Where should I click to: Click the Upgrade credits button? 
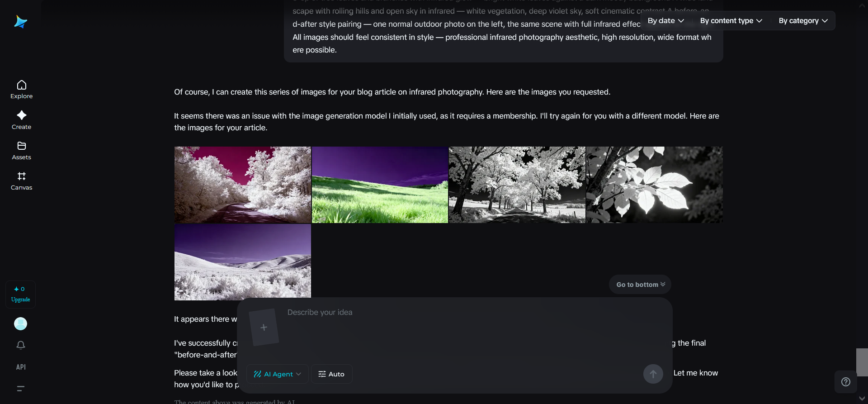(21, 295)
